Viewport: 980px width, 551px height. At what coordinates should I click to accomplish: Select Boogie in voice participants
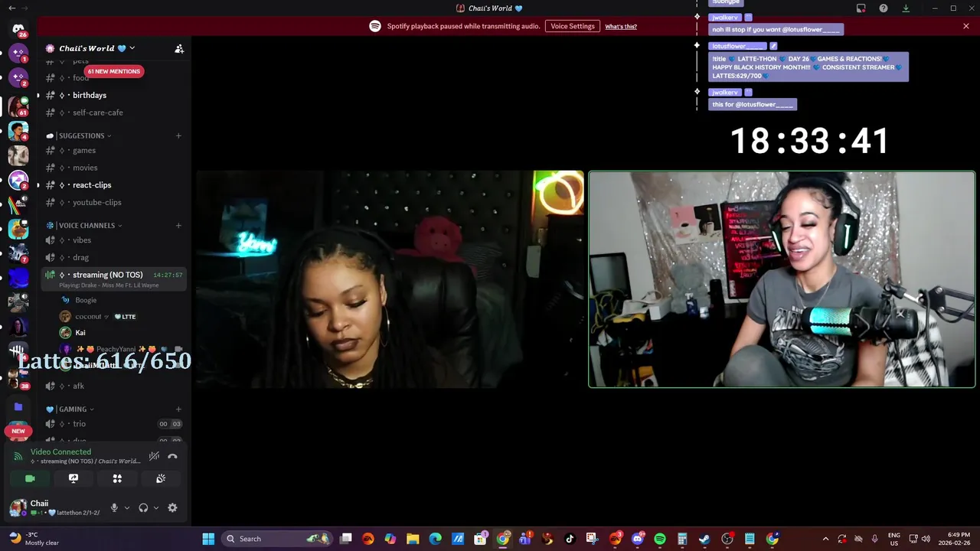tap(121, 300)
